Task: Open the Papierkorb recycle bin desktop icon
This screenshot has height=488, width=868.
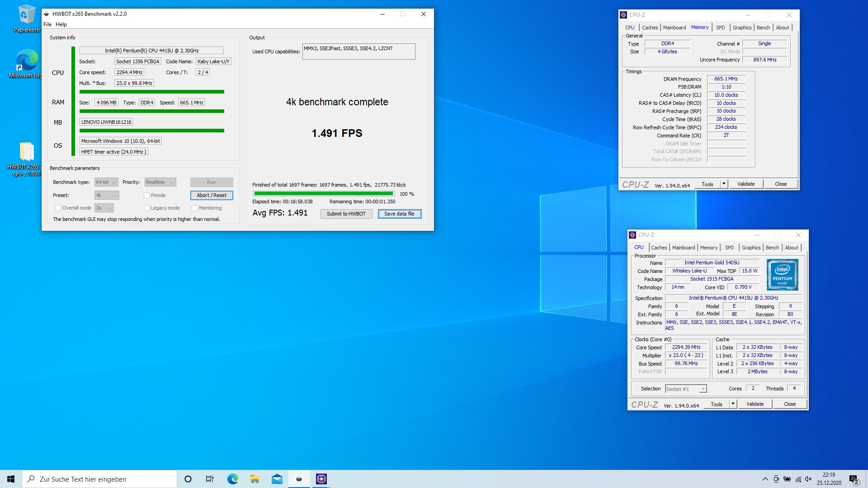Action: 26,19
